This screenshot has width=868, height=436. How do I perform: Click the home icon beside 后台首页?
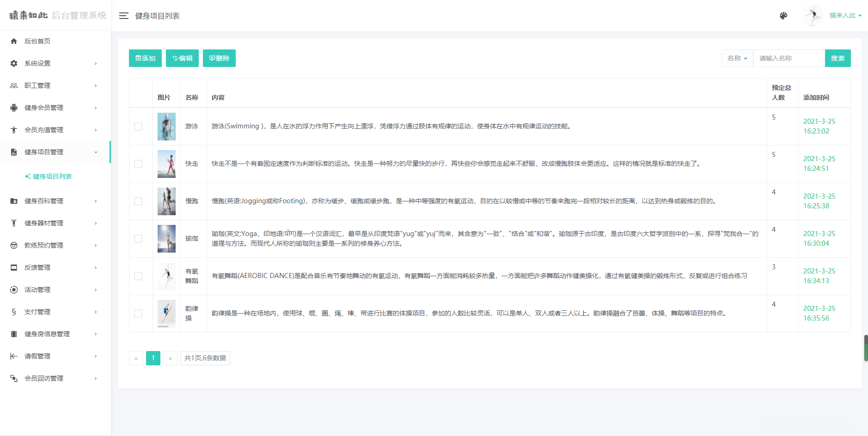(x=14, y=41)
